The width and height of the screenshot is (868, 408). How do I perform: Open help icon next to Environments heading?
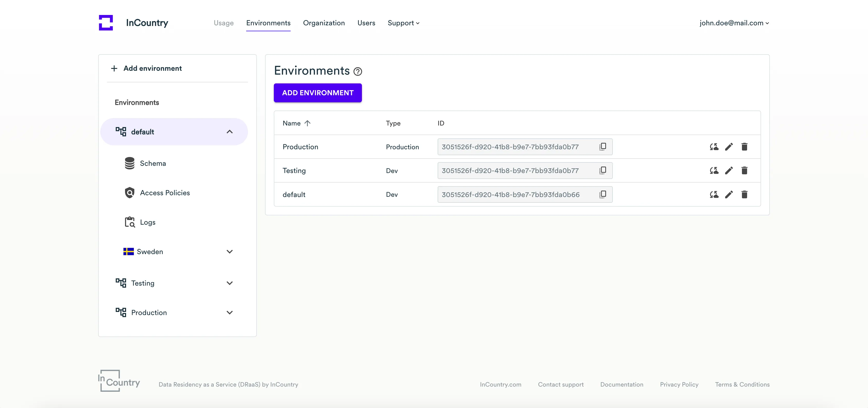(358, 72)
